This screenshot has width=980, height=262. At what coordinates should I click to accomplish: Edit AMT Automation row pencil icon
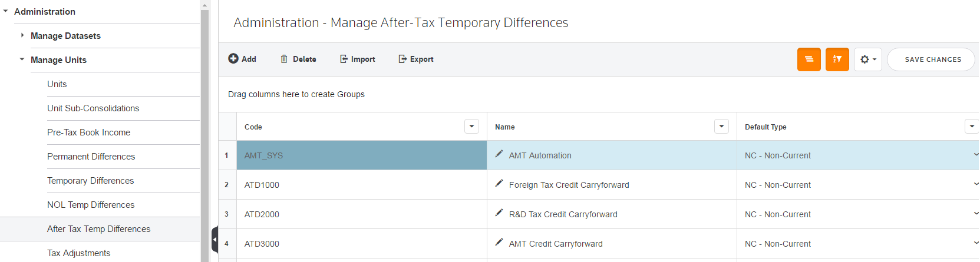click(499, 154)
